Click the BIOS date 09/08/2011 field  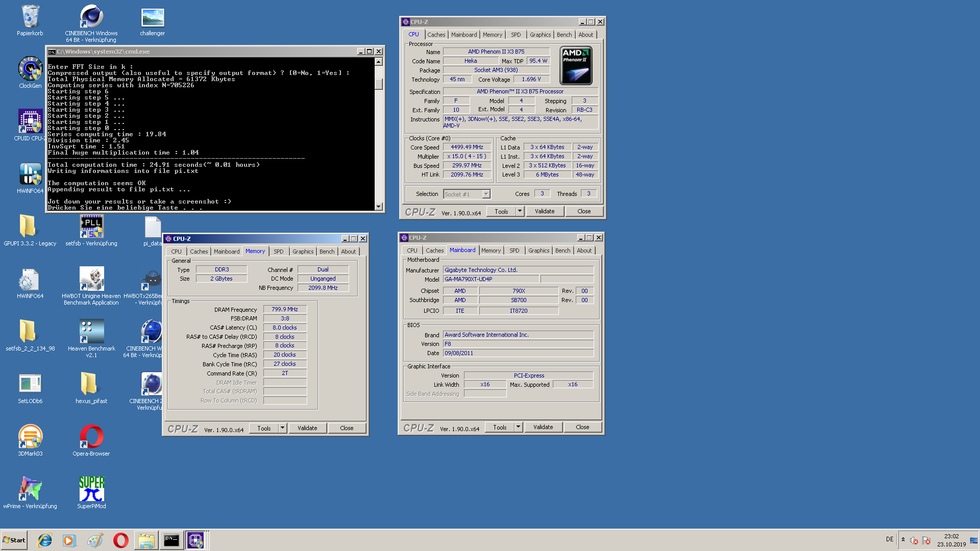[x=518, y=353]
